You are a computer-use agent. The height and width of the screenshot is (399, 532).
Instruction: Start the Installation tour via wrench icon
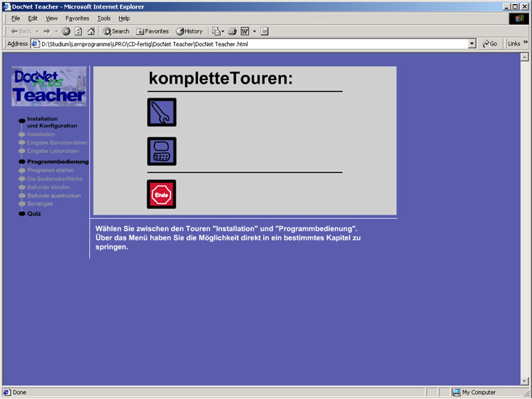[162, 113]
